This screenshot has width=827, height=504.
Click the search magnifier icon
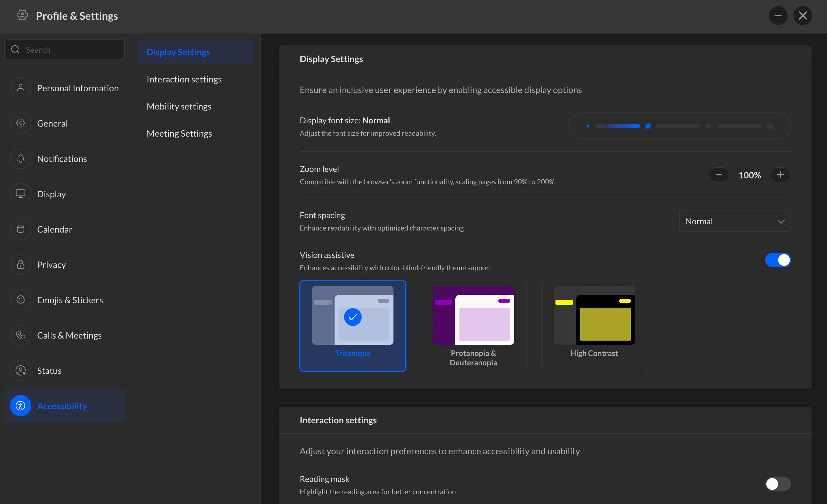click(x=15, y=50)
